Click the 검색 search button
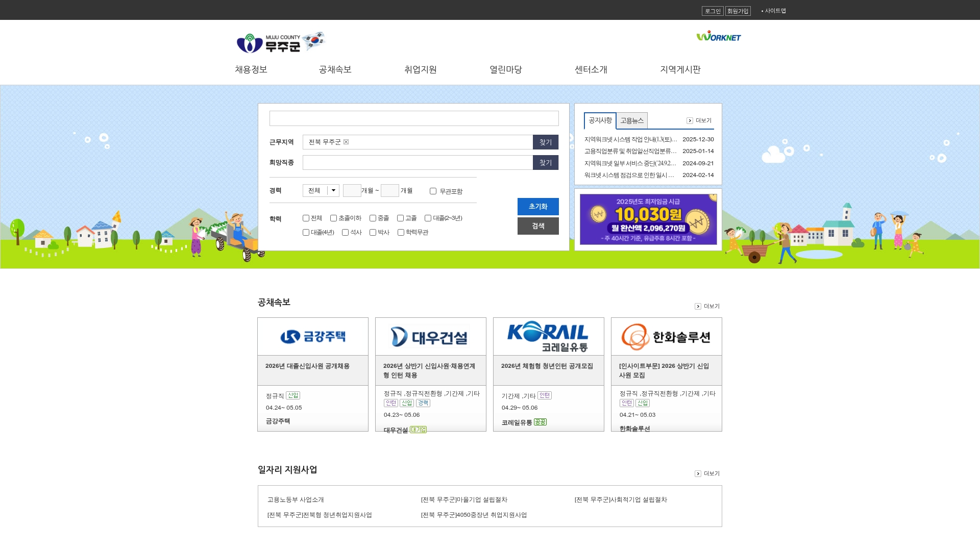The image size is (980, 551). (x=538, y=226)
